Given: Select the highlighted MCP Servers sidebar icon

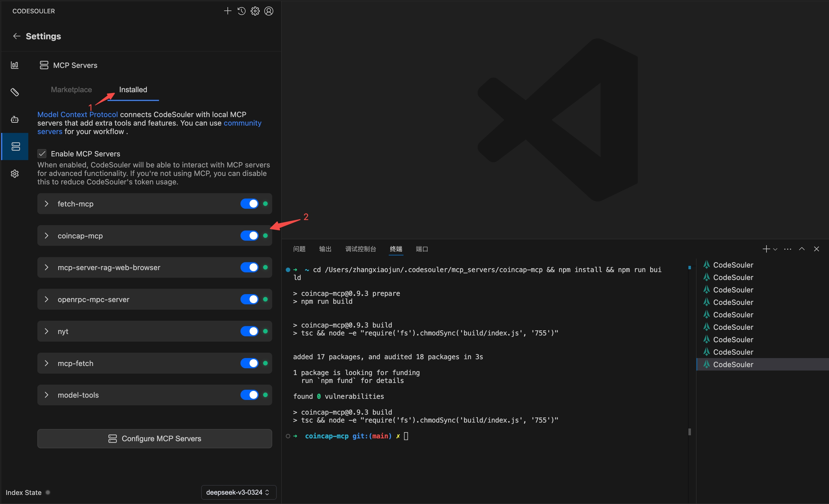Looking at the screenshot, I should [15, 147].
